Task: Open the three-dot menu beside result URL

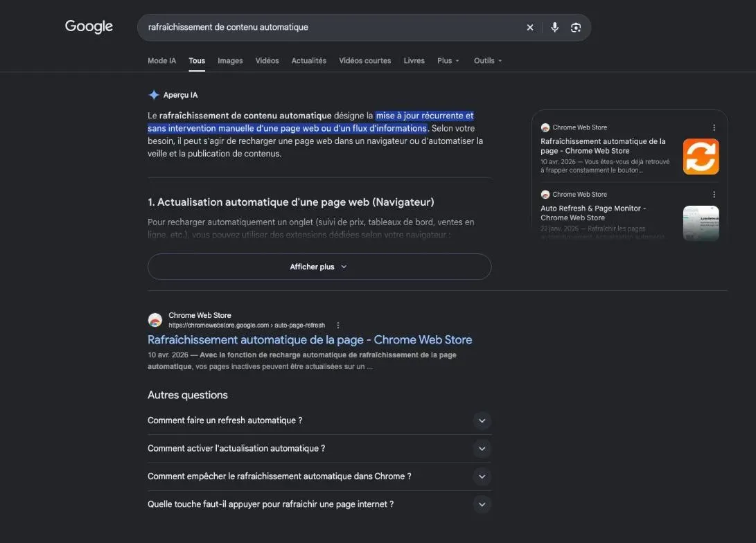Action: point(338,326)
